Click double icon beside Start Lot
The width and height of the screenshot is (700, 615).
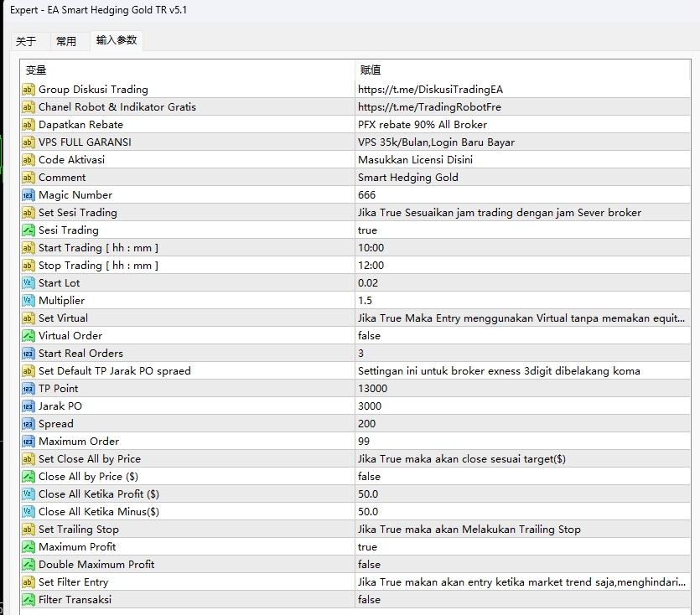click(x=29, y=283)
